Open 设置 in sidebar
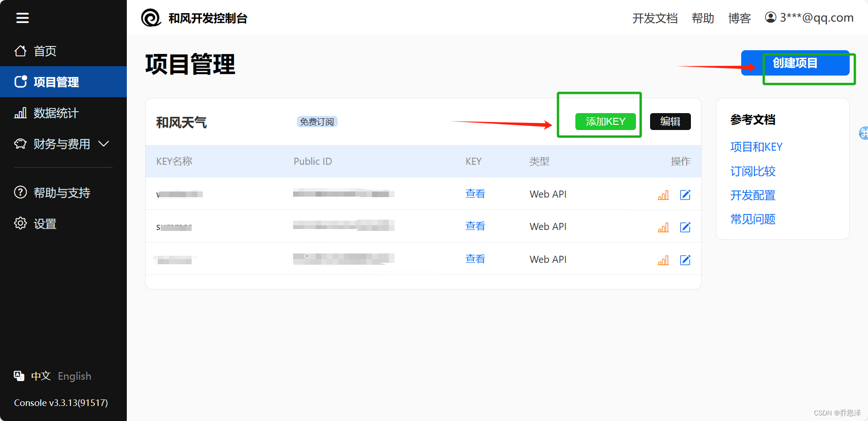Image resolution: width=868 pixels, height=421 pixels. click(63, 223)
